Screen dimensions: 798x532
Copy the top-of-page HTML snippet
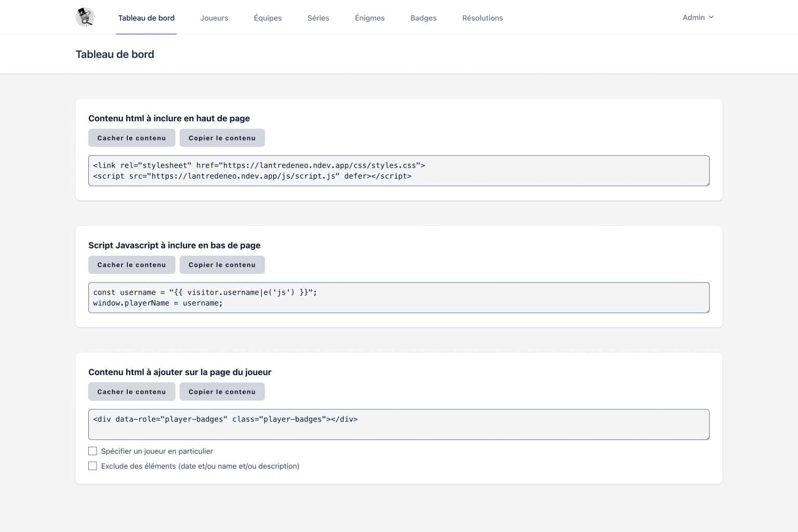222,138
